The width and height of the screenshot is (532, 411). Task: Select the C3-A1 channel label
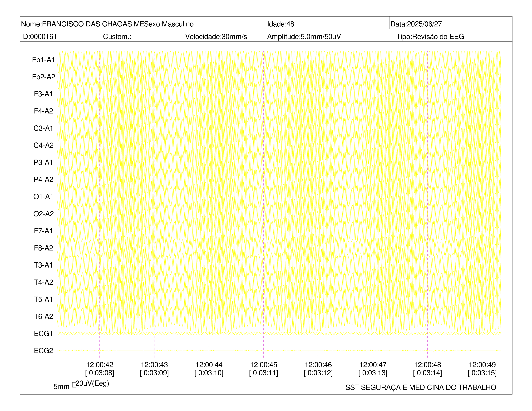click(43, 128)
